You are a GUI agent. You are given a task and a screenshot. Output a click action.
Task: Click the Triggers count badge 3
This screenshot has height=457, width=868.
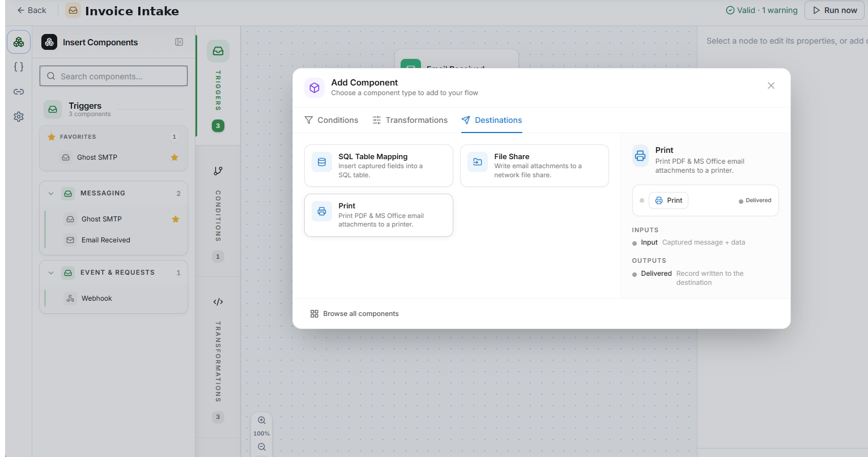(x=218, y=126)
